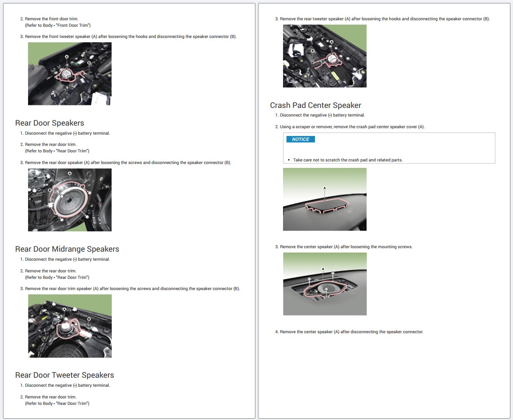This screenshot has width=513, height=420.
Task: Click 'Remove the rear door speaker (A)' step
Action: click(x=128, y=163)
